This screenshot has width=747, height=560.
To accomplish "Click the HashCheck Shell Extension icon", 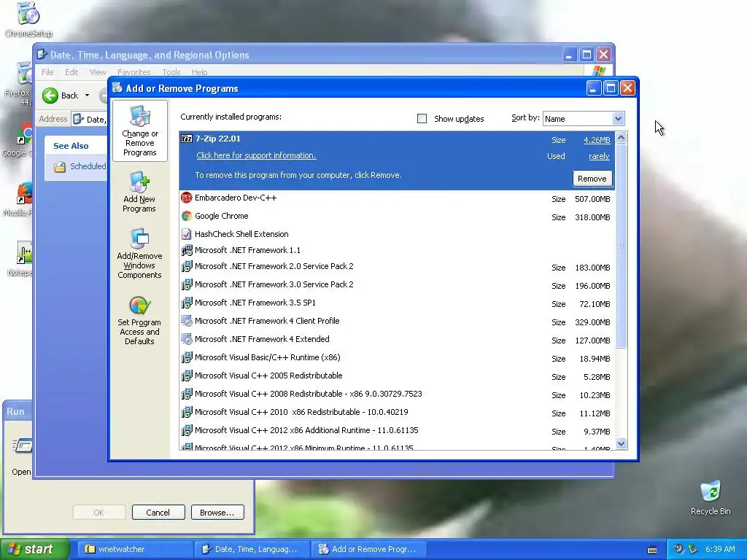I will [187, 234].
